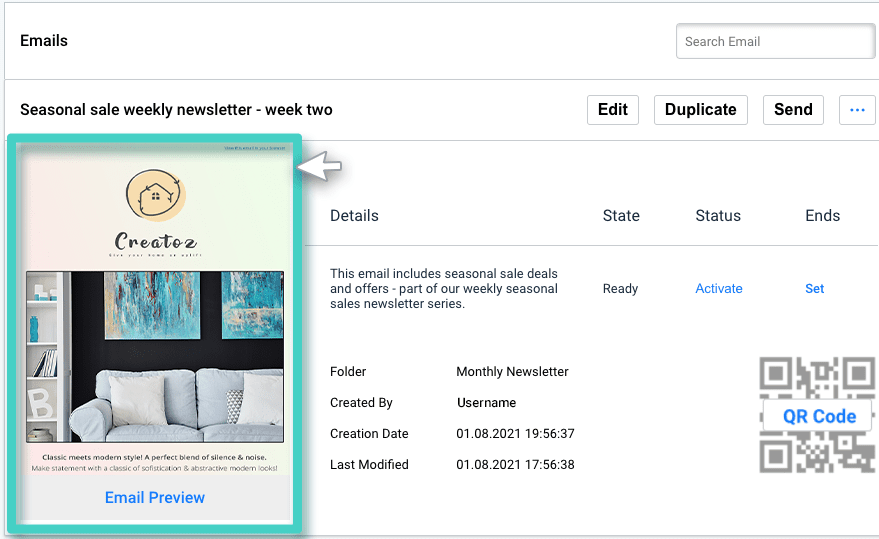Click the Ends column header
This screenshot has width=879, height=539.
tap(822, 216)
